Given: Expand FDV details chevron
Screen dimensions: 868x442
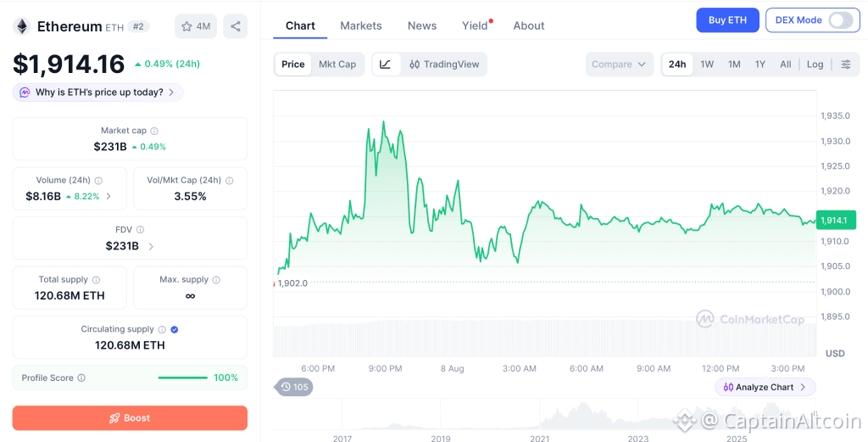Looking at the screenshot, I should click(x=151, y=246).
